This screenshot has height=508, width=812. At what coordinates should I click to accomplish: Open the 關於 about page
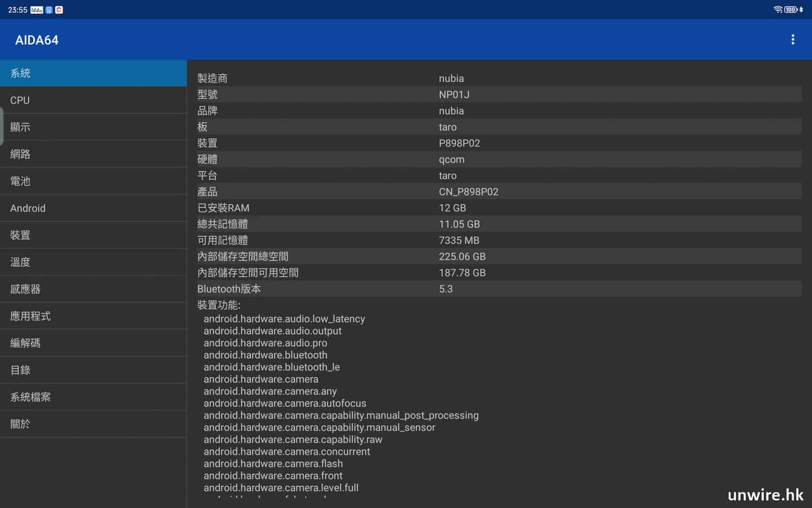click(x=93, y=424)
